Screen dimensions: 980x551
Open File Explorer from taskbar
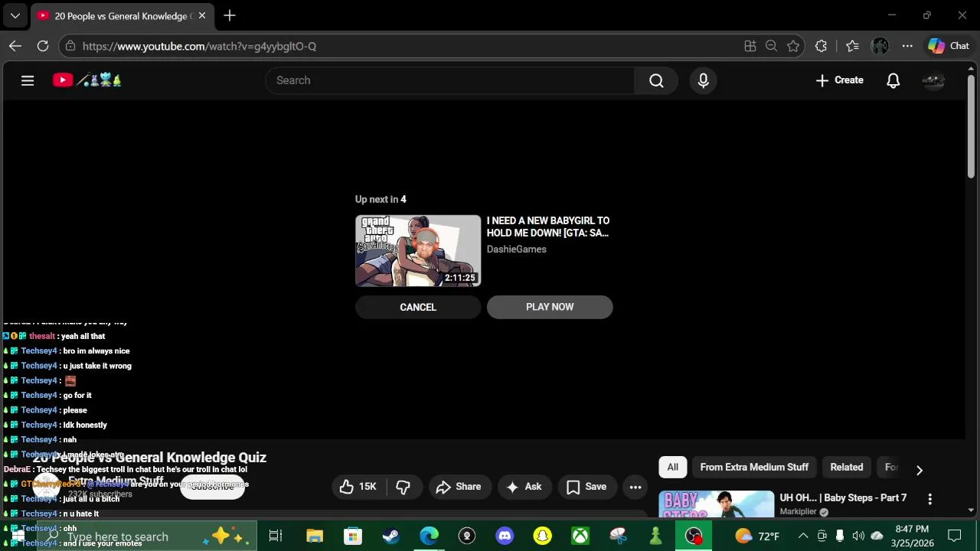click(315, 536)
